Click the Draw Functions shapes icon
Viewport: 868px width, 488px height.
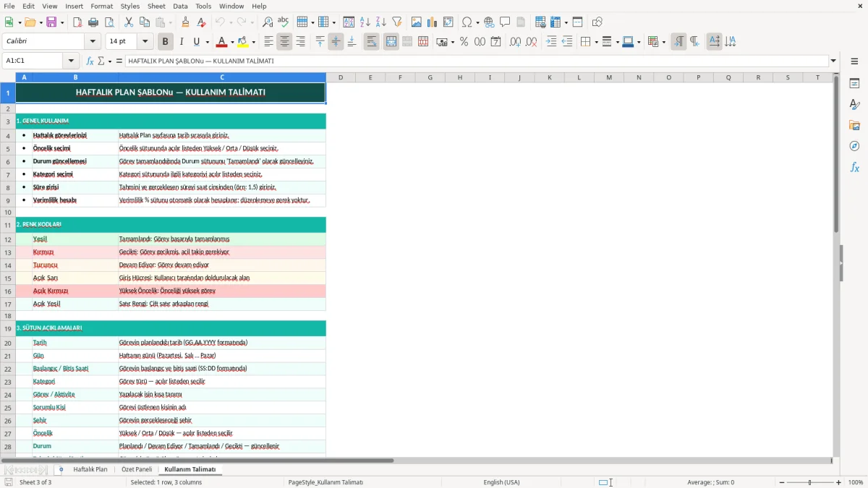click(597, 22)
